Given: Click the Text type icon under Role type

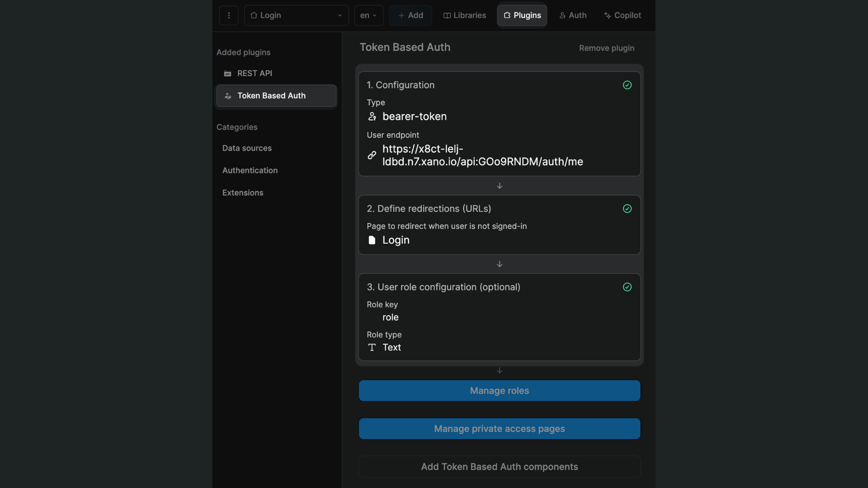Looking at the screenshot, I should pyautogui.click(x=372, y=347).
